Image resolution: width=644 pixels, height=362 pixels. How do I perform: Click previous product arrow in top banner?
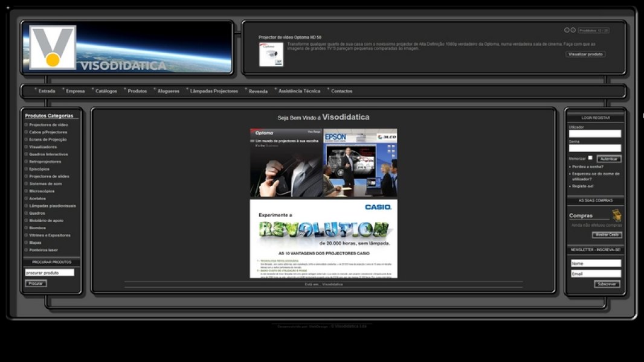click(567, 30)
